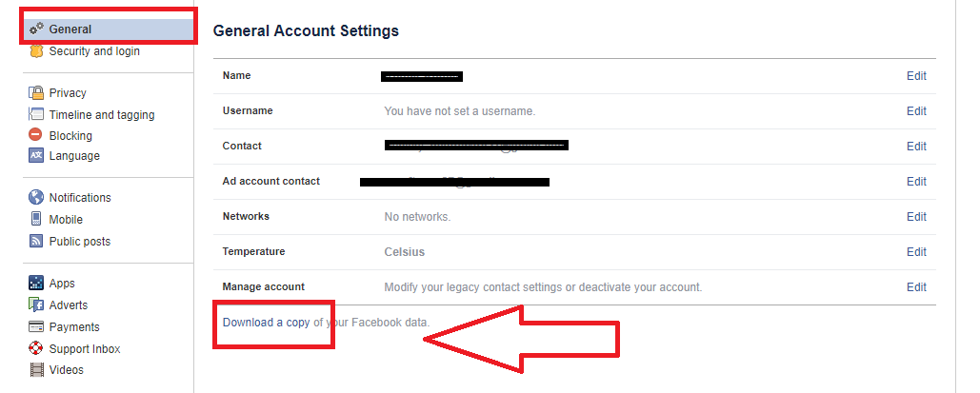Open the Apps settings section
The image size is (980, 393).
click(62, 284)
